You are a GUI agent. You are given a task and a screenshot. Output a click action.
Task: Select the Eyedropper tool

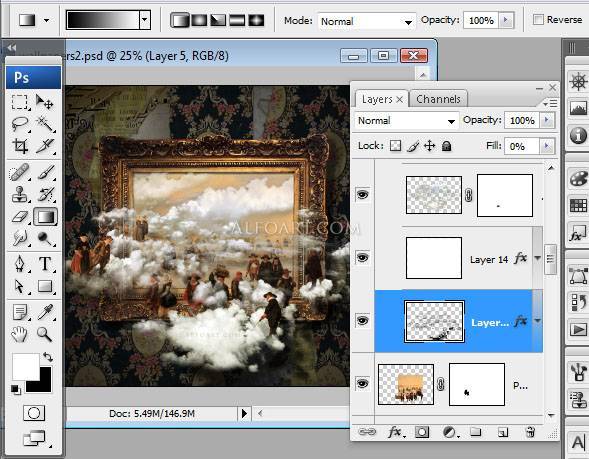pyautogui.click(x=45, y=312)
